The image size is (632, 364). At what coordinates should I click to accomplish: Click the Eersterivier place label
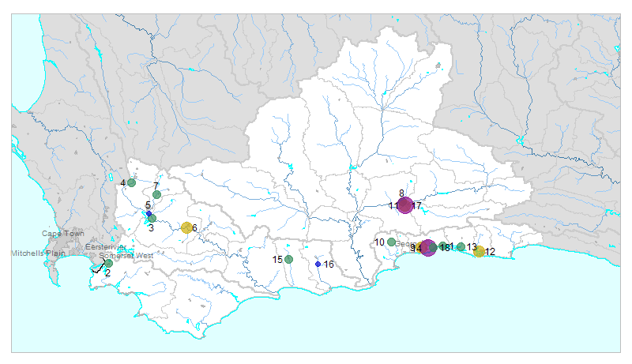[x=106, y=247]
